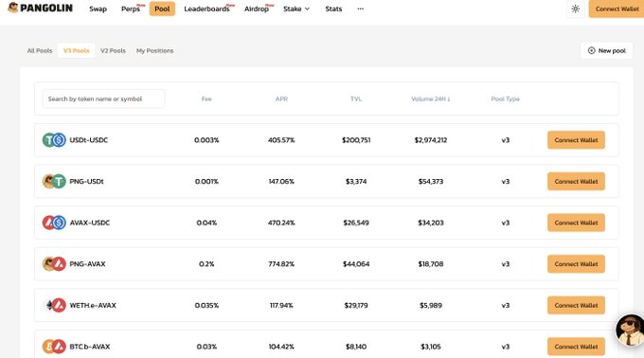Connect wallet for PNG-USDt pool
The height and width of the screenshot is (358, 644).
[x=576, y=181]
